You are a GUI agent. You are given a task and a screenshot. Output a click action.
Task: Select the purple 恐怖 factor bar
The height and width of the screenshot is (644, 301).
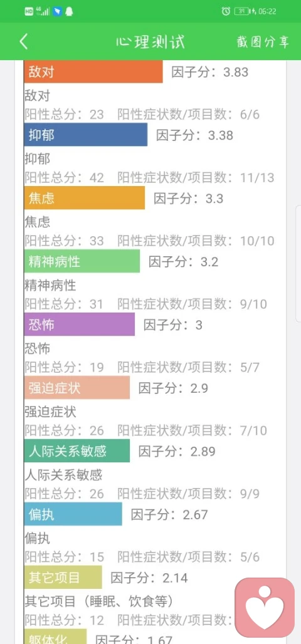(x=80, y=325)
